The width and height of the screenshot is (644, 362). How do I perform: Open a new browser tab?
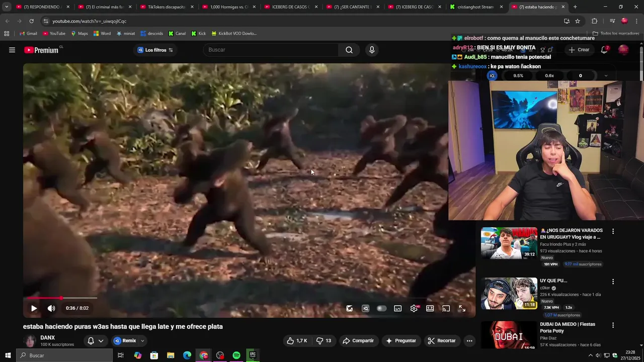click(x=575, y=7)
